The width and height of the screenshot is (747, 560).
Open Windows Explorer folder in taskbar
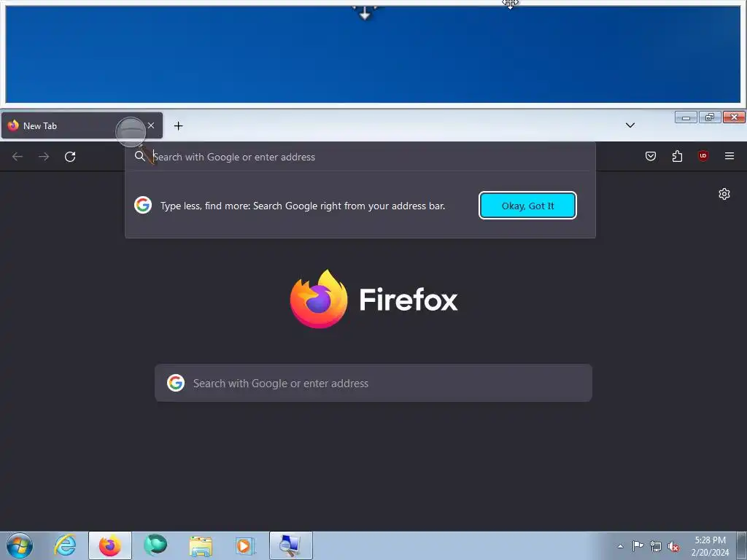coord(201,545)
